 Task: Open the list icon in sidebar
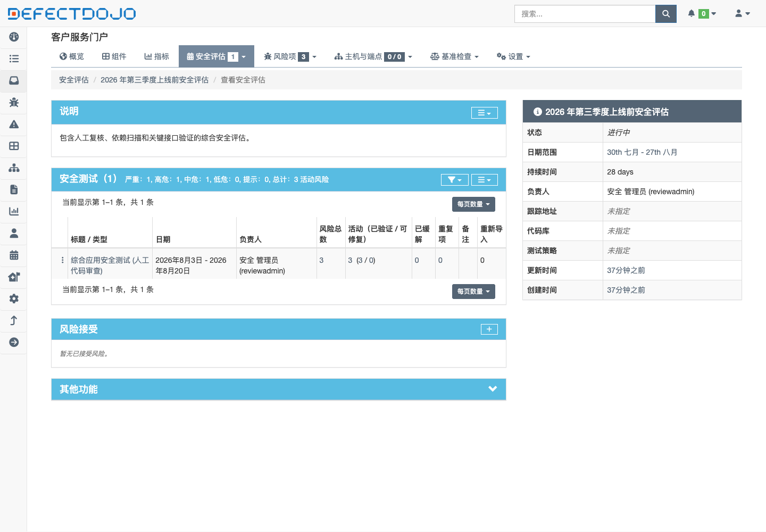[x=14, y=59]
